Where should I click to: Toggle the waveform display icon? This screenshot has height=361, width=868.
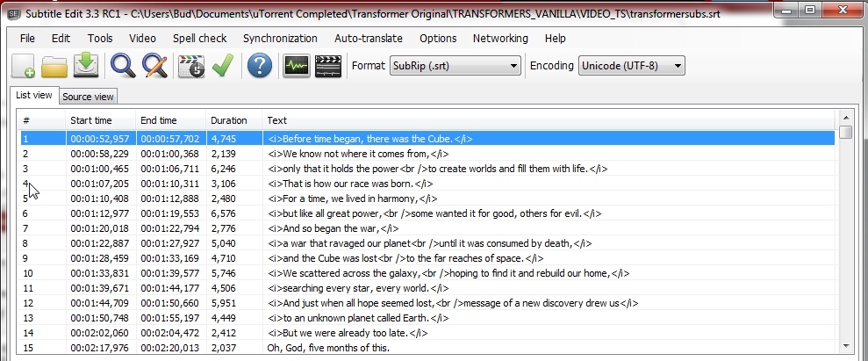[x=296, y=66]
